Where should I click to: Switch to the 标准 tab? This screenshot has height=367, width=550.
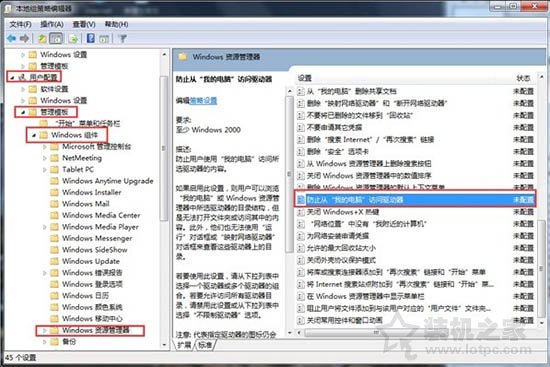tap(205, 345)
